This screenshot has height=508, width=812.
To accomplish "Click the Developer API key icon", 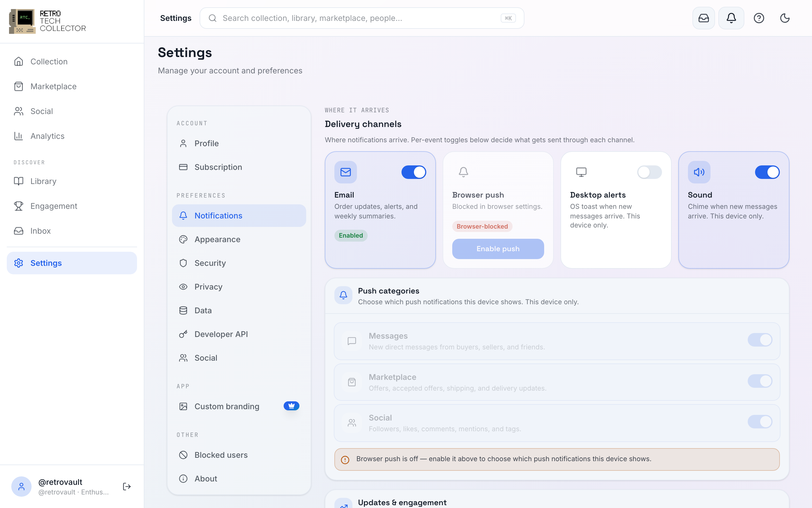I will pos(183,334).
